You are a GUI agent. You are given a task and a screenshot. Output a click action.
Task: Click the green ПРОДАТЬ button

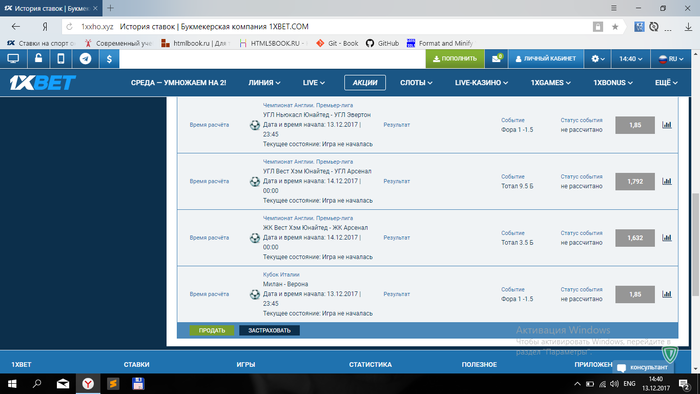tap(212, 330)
